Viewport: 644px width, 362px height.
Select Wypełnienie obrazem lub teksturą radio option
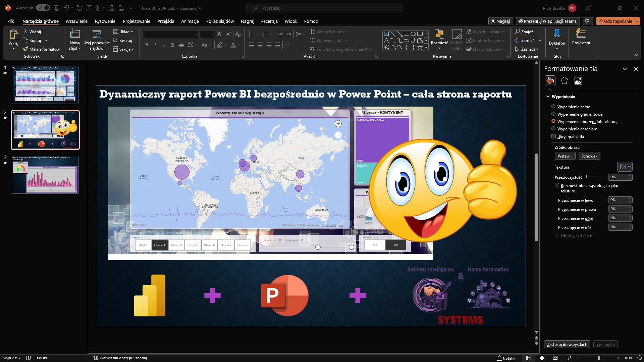pos(553,121)
